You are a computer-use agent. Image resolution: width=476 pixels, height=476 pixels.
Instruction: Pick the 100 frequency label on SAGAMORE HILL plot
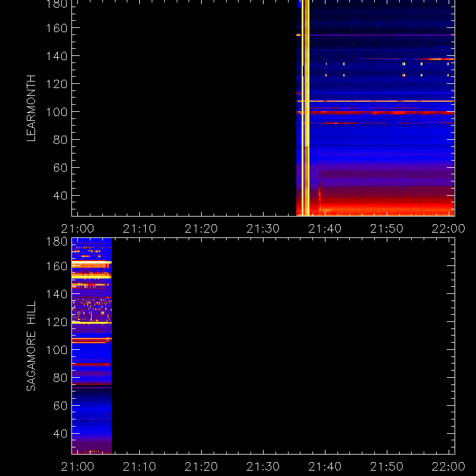[57, 350]
